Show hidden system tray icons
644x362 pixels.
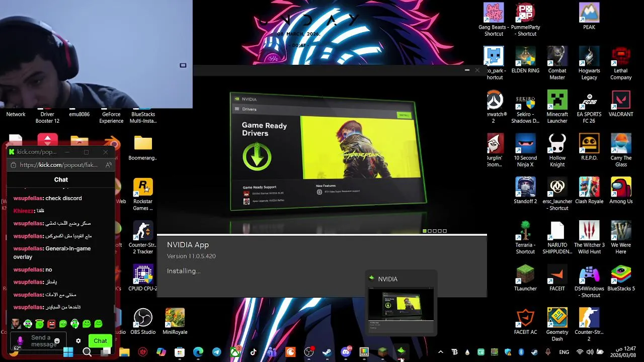click(x=440, y=352)
